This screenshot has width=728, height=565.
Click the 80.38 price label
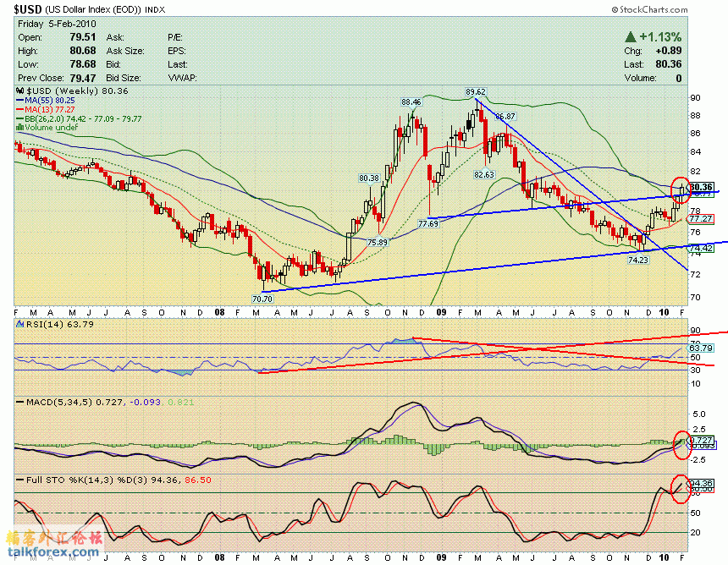click(369, 178)
